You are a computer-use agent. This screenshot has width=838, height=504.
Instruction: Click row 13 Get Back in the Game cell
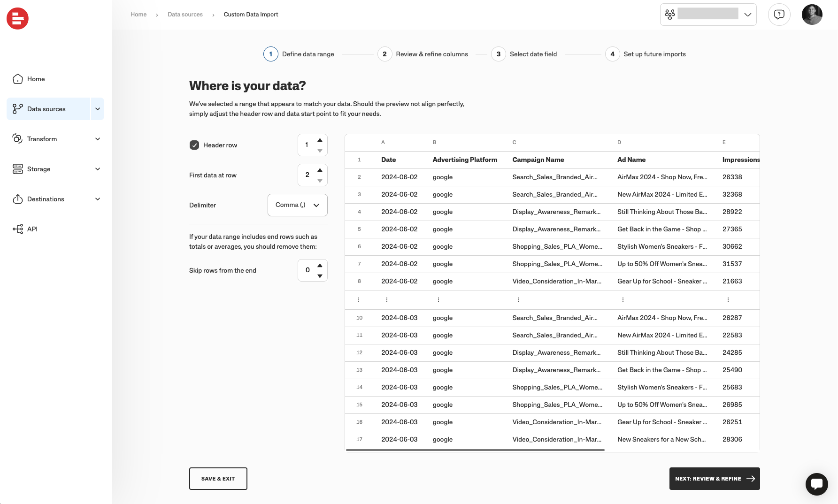[x=662, y=370]
